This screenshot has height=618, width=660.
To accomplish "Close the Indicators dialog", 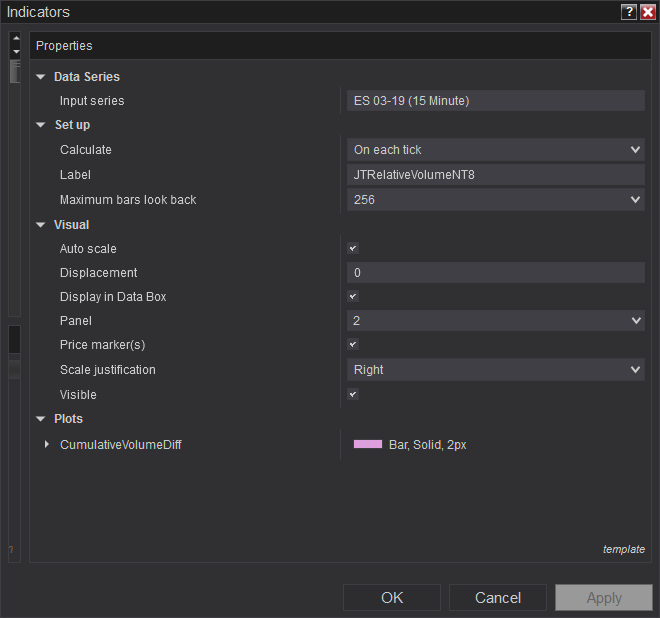I will (647, 12).
